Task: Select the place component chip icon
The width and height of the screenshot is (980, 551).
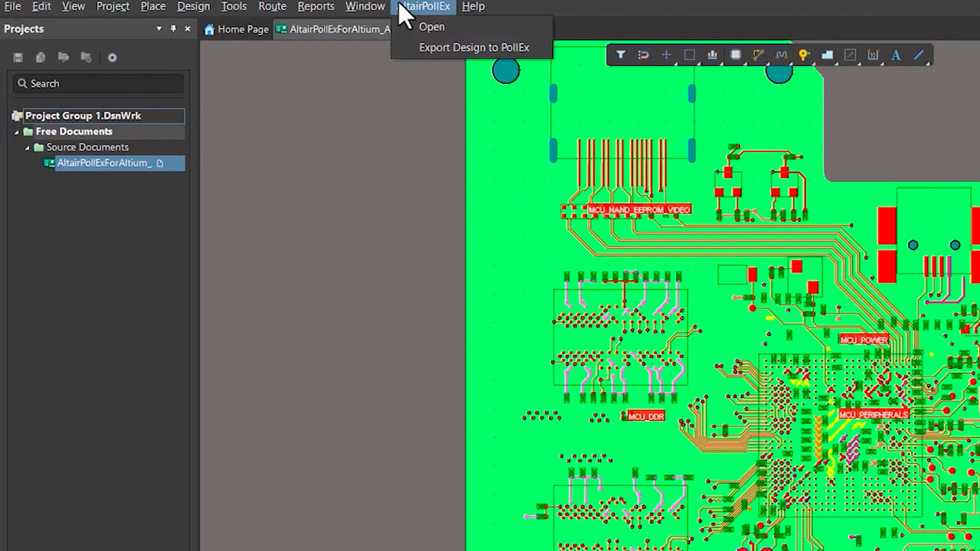Action: click(x=736, y=55)
